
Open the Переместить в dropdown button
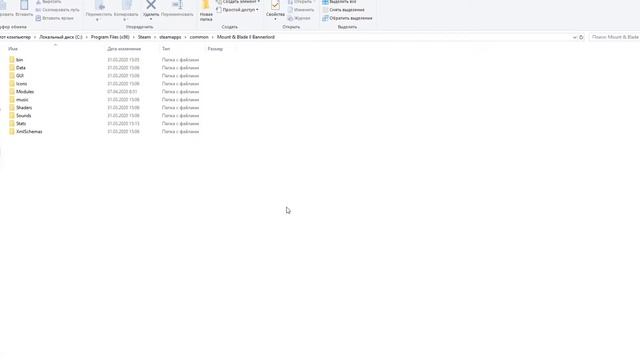coord(99,11)
